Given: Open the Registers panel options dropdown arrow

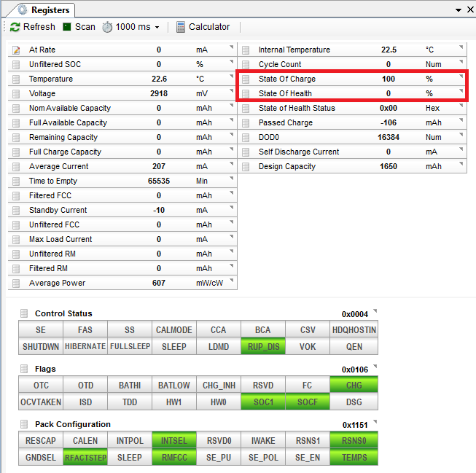Looking at the screenshot, I should point(459,10).
